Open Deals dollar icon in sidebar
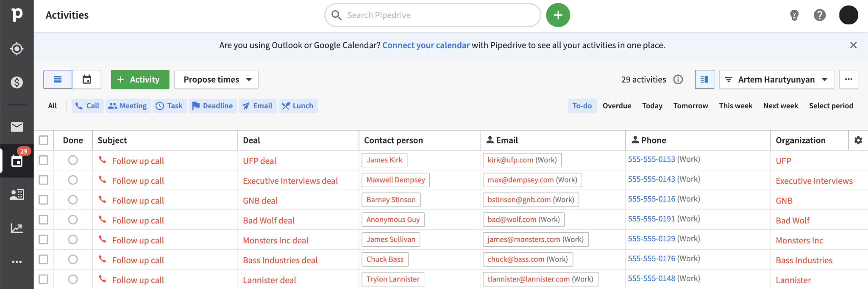 [x=17, y=82]
